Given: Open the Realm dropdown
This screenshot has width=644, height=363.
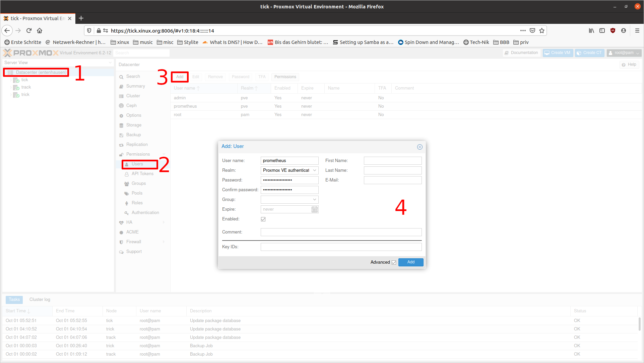Looking at the screenshot, I should [x=314, y=170].
